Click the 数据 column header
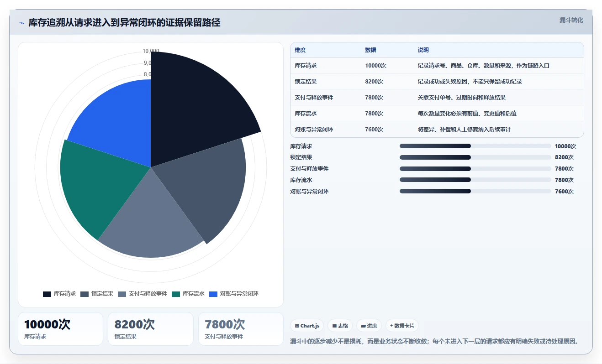 [371, 50]
